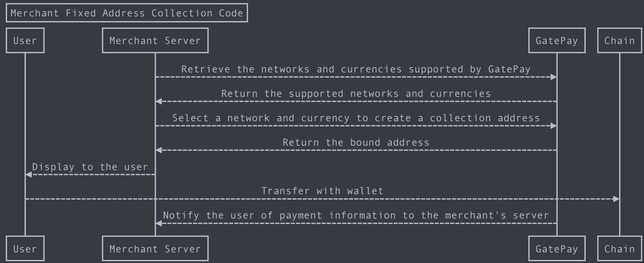Click 'Transfer with wallet' message label
The width and height of the screenshot is (644, 263).
pos(322,191)
